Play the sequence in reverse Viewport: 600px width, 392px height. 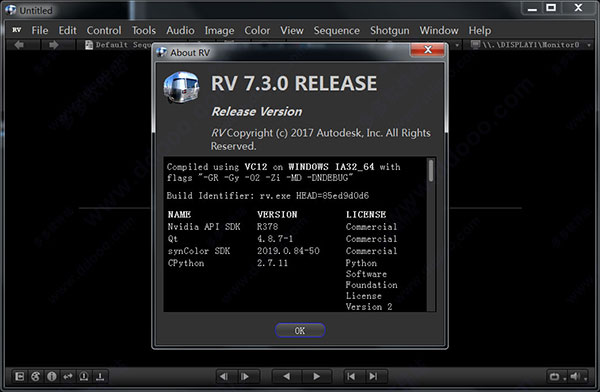pyautogui.click(x=286, y=377)
